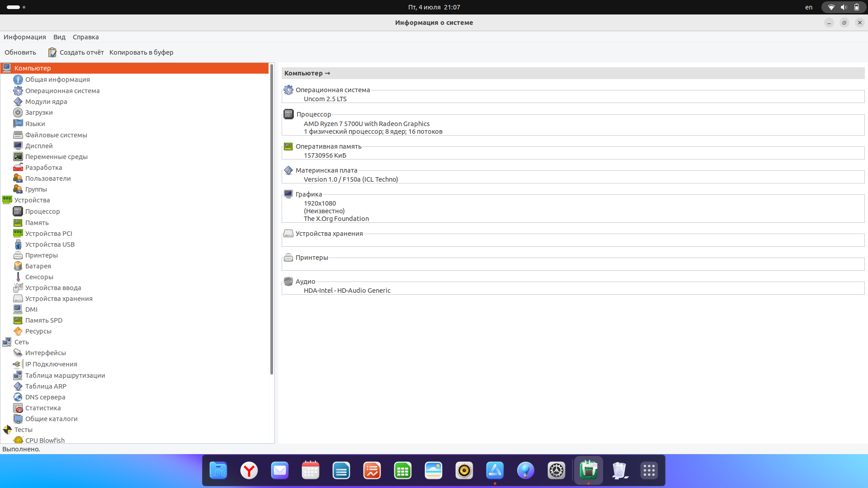Collapse the Устройства tree category
Screen dimensions: 868x488
coord(32,200)
